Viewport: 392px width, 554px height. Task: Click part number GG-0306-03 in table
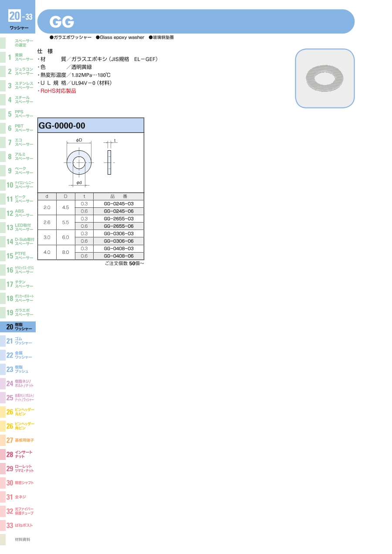tap(118, 233)
